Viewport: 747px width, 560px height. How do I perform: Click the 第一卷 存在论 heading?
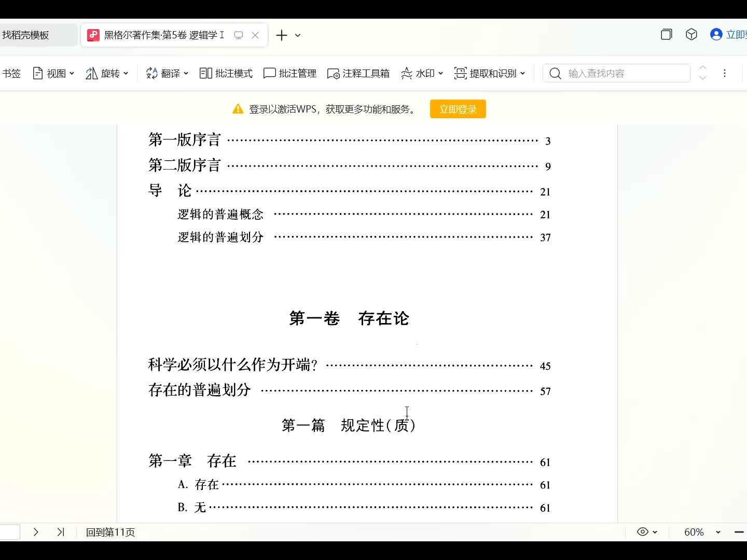(349, 318)
